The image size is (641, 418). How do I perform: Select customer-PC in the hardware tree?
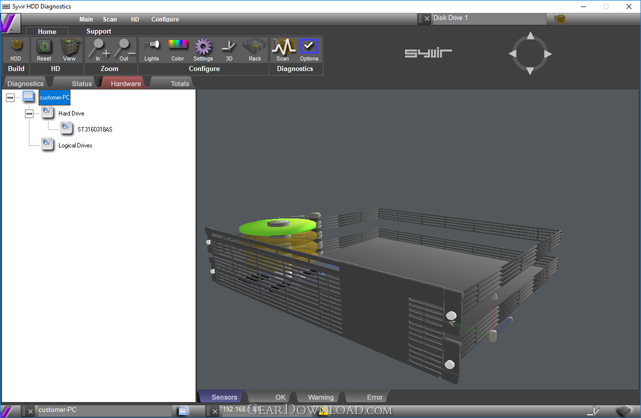[x=54, y=97]
